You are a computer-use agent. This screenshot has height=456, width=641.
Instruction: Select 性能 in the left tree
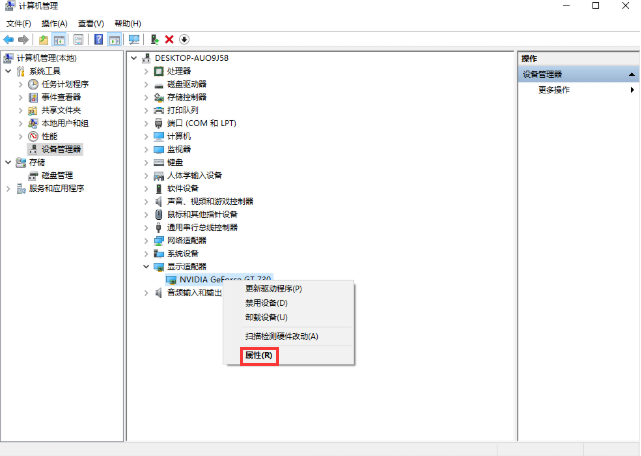[49, 136]
